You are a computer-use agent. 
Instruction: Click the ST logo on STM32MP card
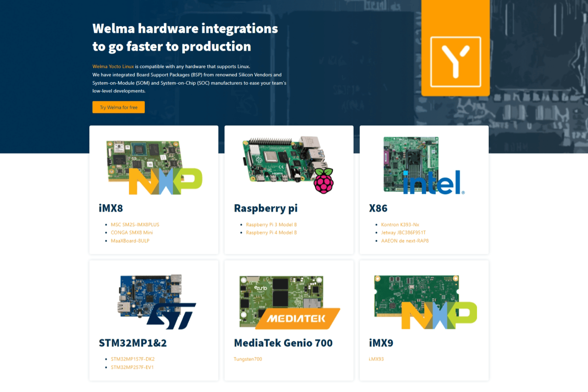click(x=172, y=316)
